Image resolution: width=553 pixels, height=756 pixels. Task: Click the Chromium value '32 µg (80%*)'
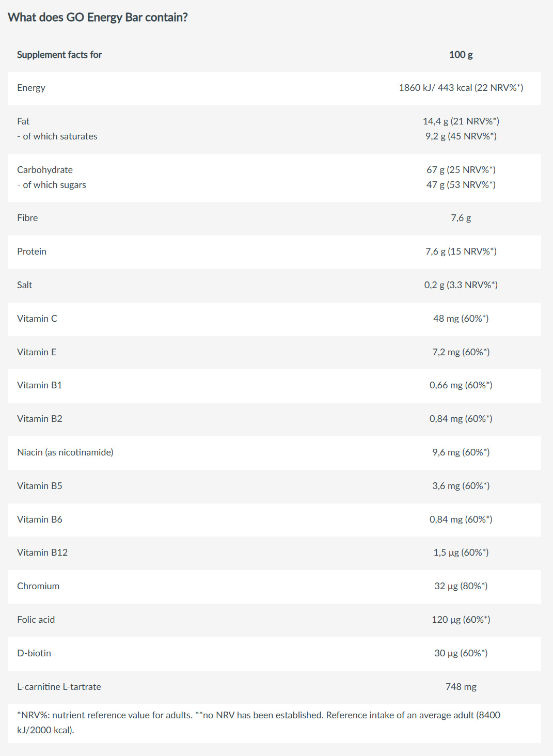point(461,586)
